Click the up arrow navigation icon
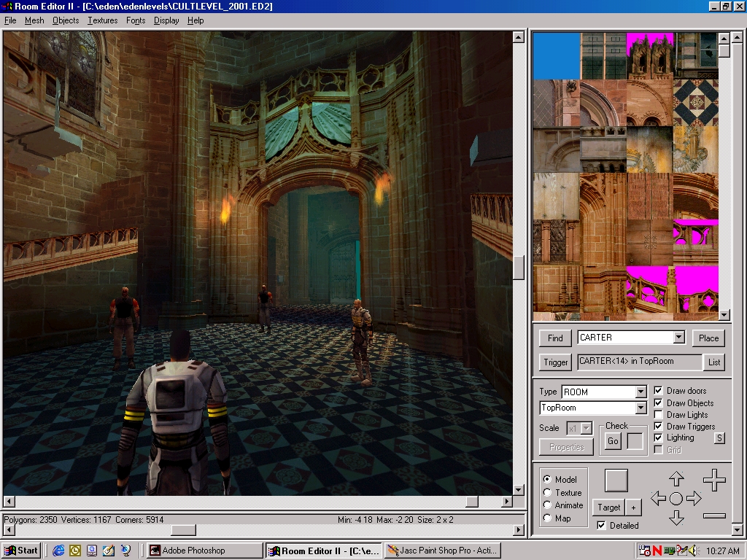This screenshot has width=747, height=560. 676,479
